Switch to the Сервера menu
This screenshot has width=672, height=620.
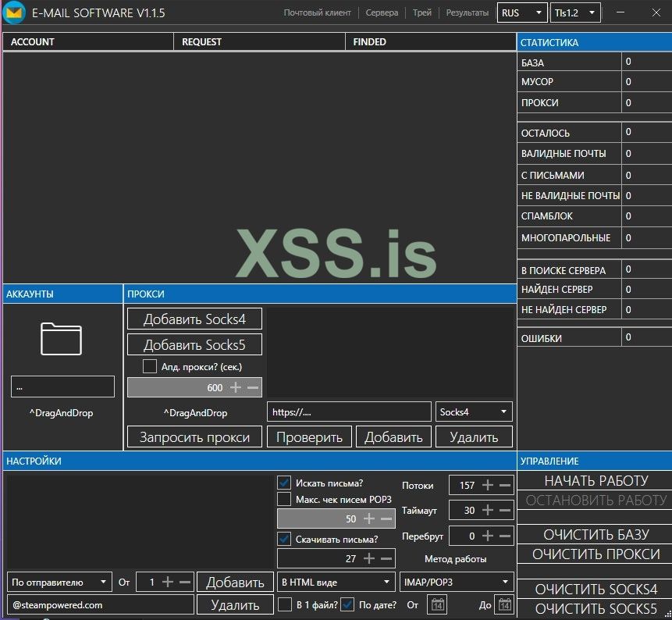(x=382, y=12)
